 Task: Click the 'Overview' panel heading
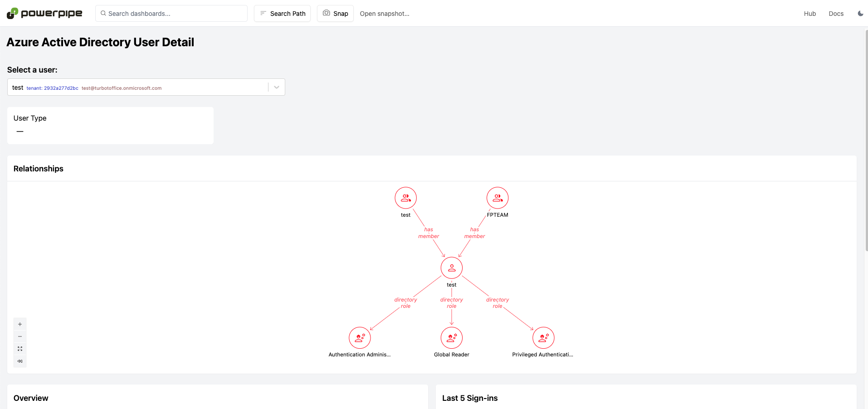click(31, 398)
